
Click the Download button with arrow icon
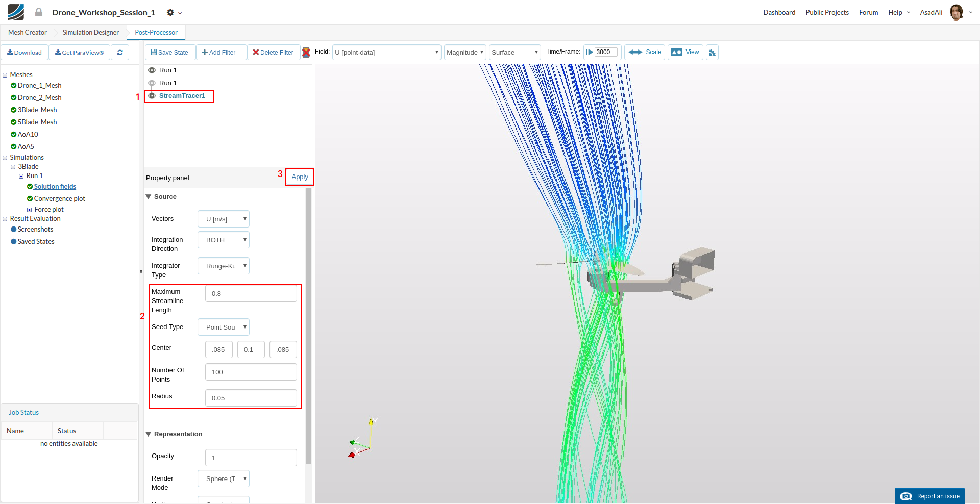click(x=24, y=53)
